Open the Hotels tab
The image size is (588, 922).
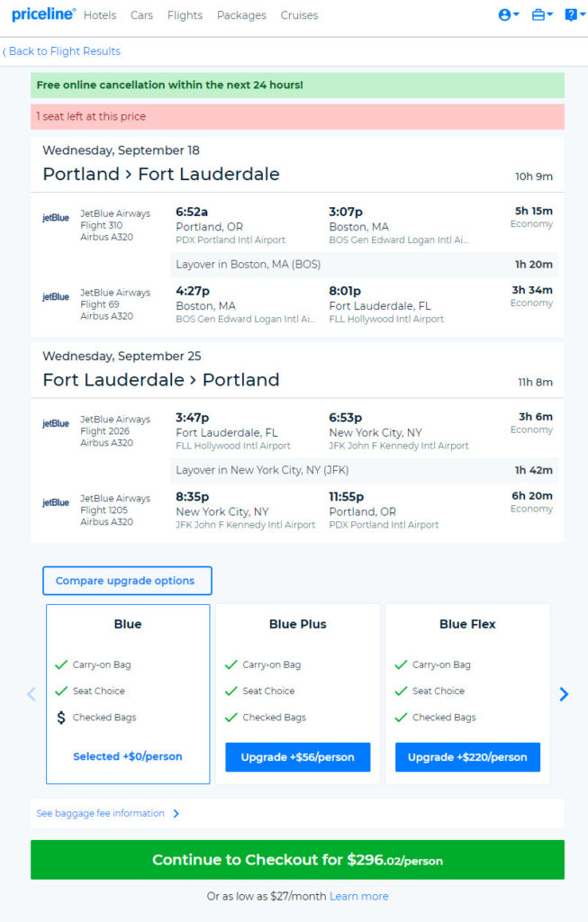[100, 15]
